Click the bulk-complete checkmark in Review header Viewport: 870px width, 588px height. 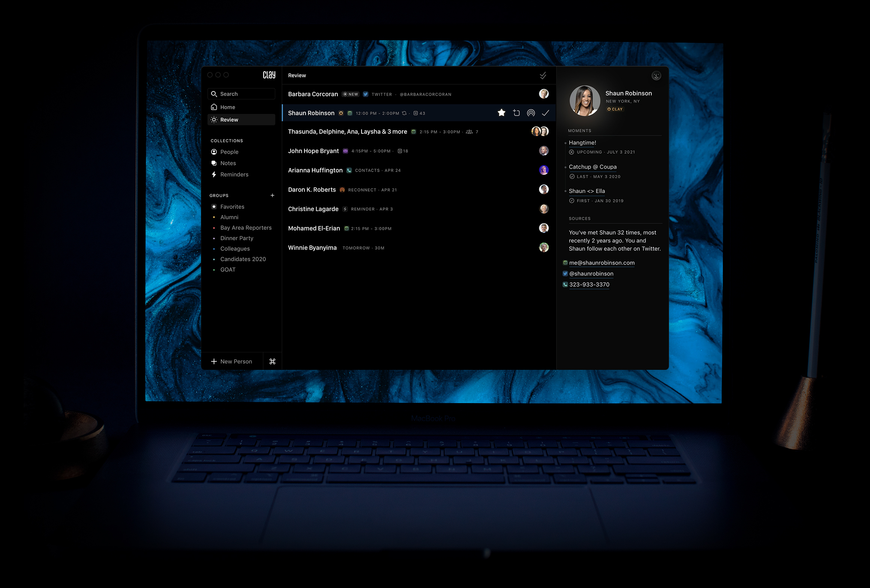[544, 75]
